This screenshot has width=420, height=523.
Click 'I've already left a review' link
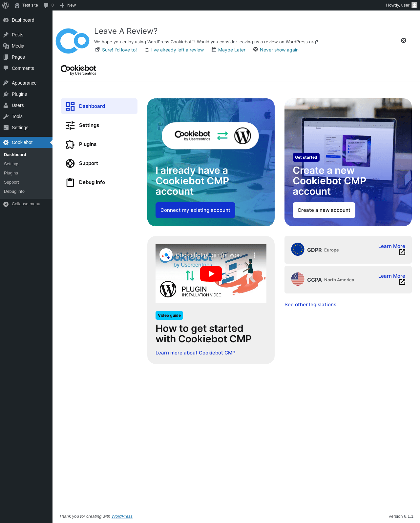(x=178, y=50)
